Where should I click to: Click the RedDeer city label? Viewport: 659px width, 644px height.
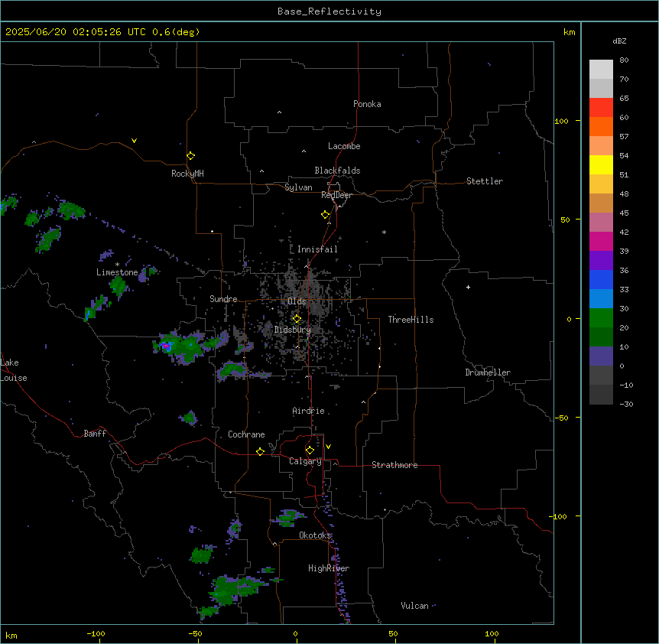(x=336, y=195)
